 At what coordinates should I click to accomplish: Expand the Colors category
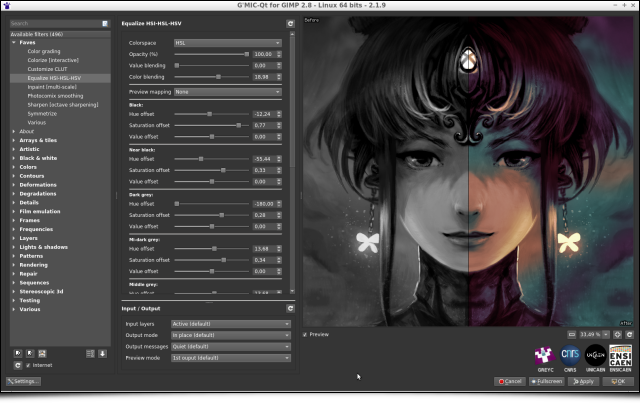click(x=14, y=167)
